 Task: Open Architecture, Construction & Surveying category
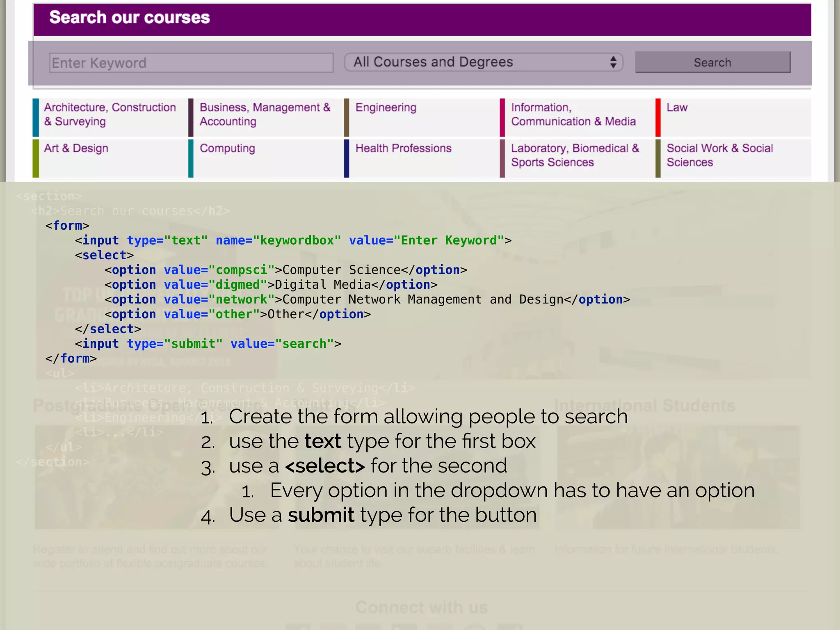coord(110,114)
